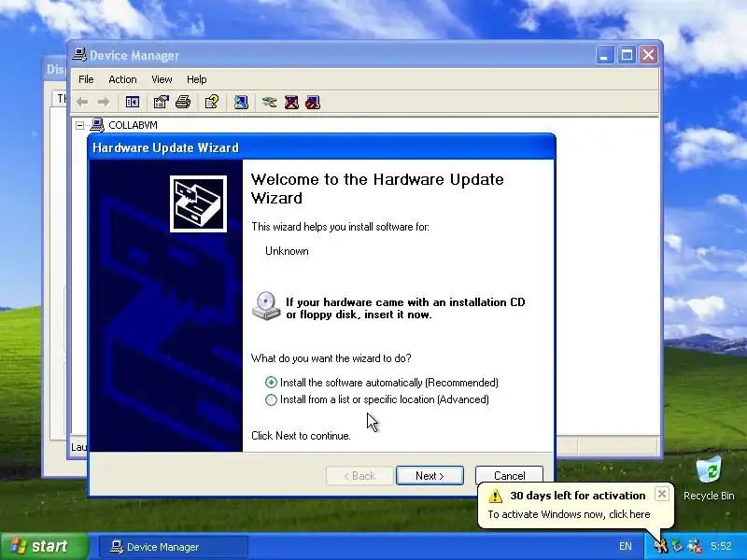Click the warning icon in activation balloon

[496, 496]
